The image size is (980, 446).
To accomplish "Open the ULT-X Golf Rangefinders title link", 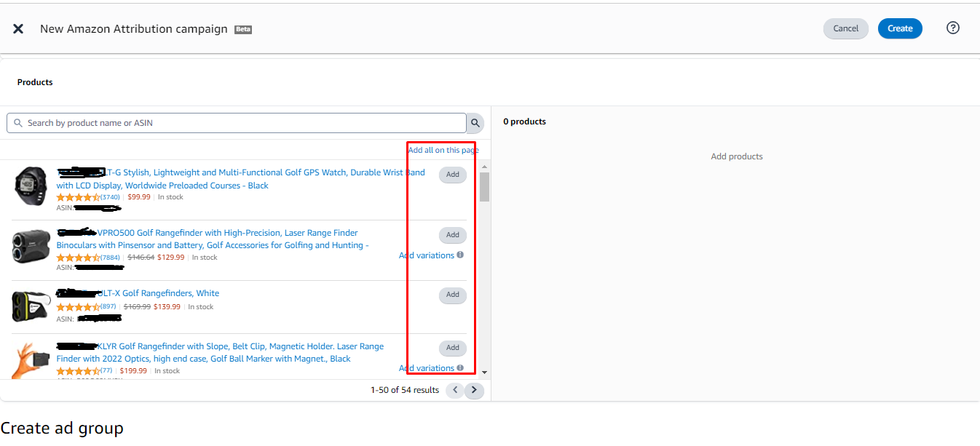I will pyautogui.click(x=138, y=293).
